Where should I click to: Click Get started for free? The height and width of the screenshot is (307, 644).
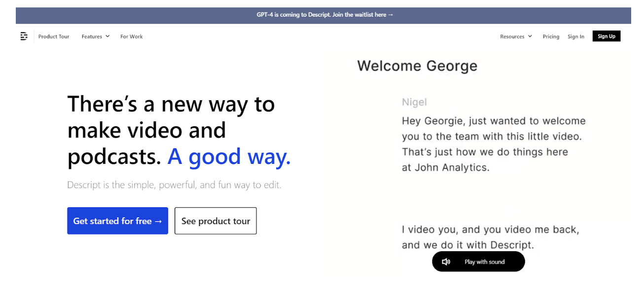(117, 221)
